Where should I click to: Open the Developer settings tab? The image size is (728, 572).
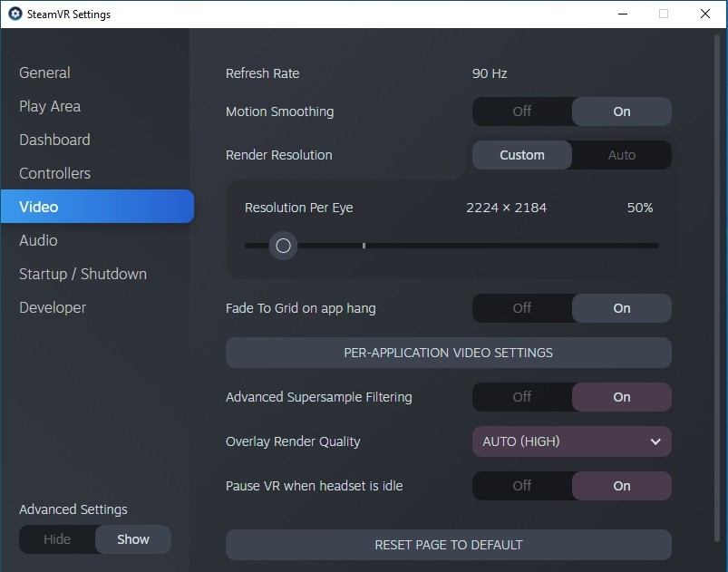click(53, 307)
